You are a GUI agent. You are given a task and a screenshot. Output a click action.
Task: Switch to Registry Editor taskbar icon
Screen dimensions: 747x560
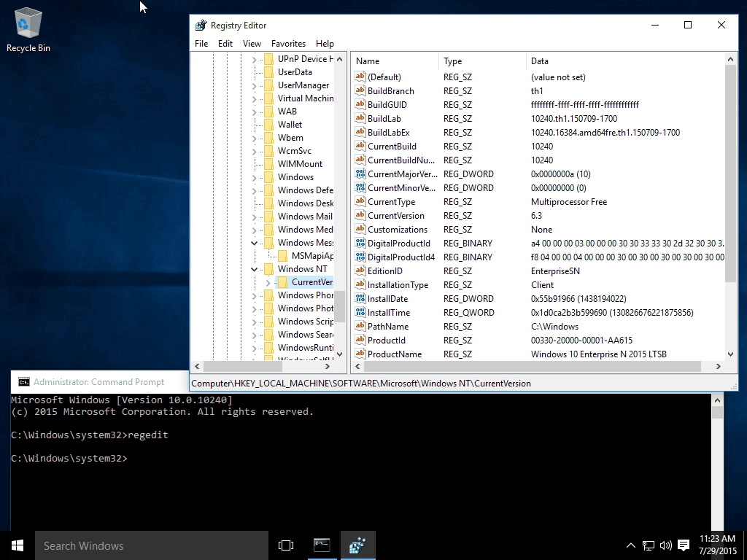point(357,545)
